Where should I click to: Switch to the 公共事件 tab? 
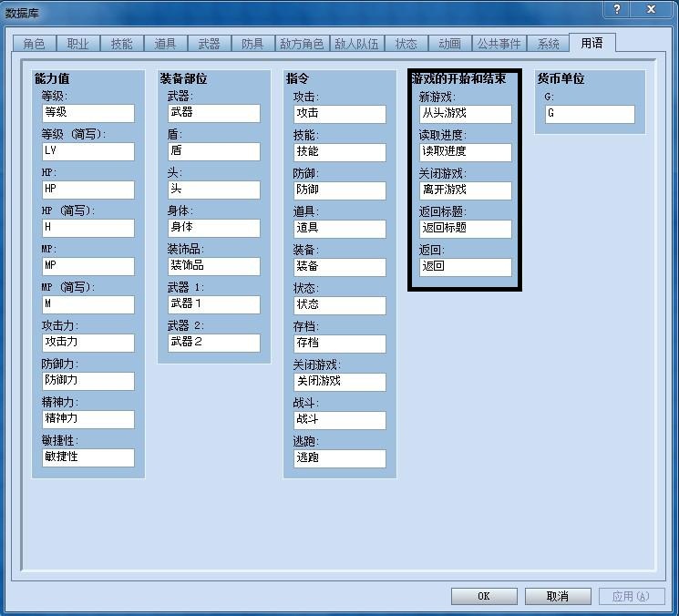click(499, 44)
